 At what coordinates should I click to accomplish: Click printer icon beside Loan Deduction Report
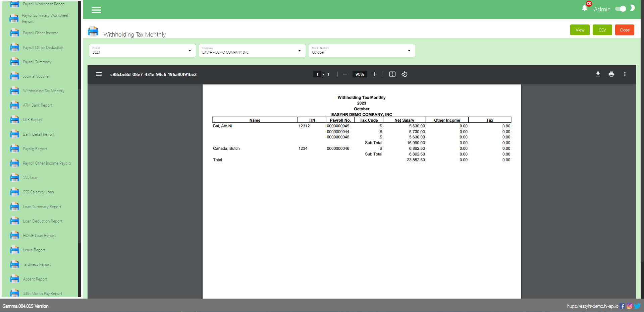point(14,221)
